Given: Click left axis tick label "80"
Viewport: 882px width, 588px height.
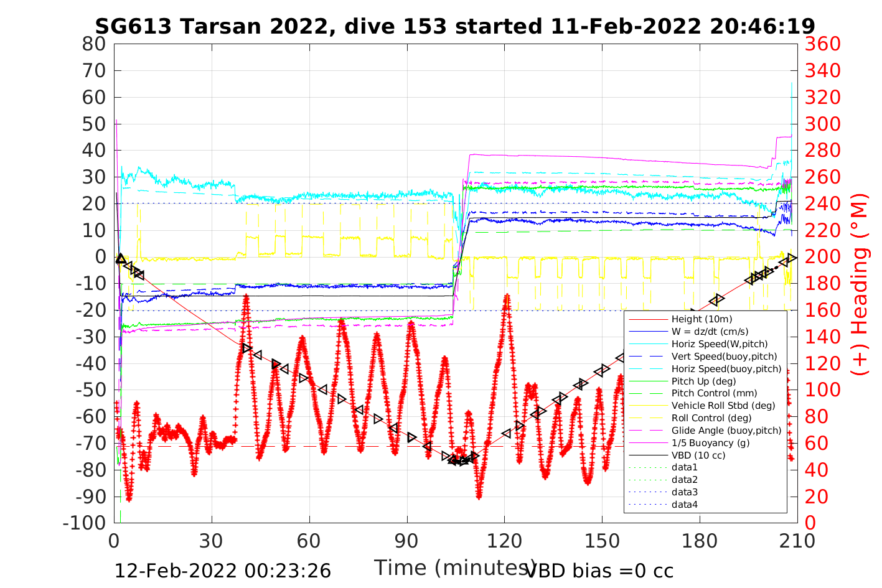Looking at the screenshot, I should pyautogui.click(x=95, y=44).
